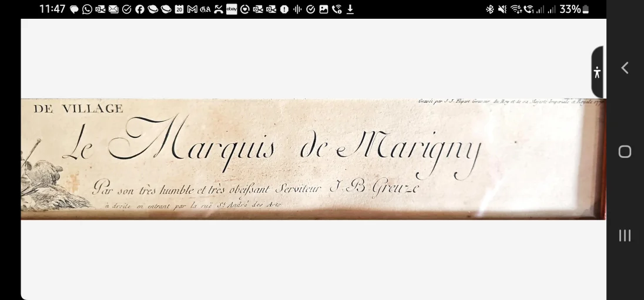Tap the missed call notification icon

(219, 9)
